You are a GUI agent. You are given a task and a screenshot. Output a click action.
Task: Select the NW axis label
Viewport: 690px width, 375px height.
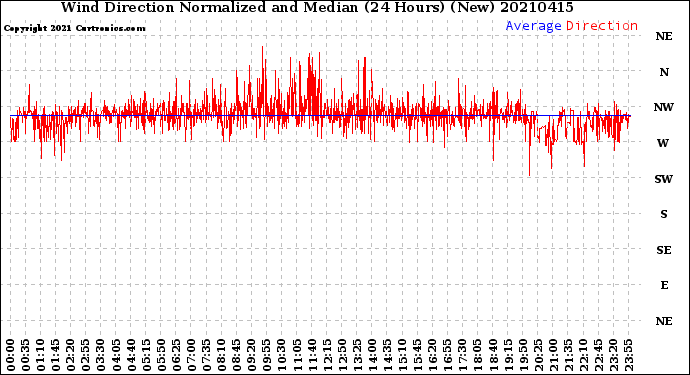tap(664, 107)
